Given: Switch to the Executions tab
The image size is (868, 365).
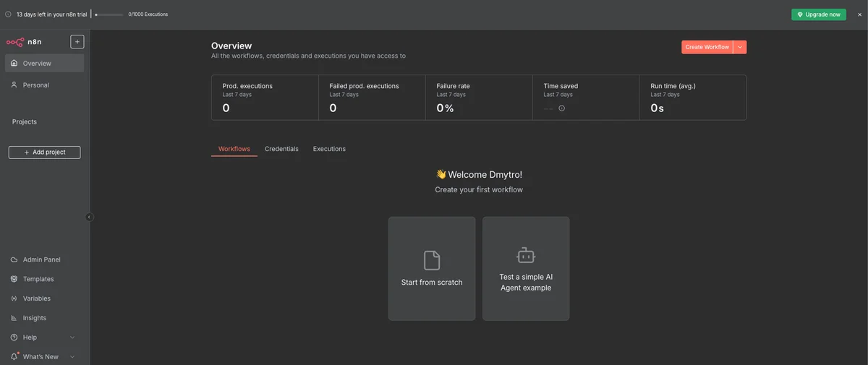Looking at the screenshot, I should (x=329, y=149).
